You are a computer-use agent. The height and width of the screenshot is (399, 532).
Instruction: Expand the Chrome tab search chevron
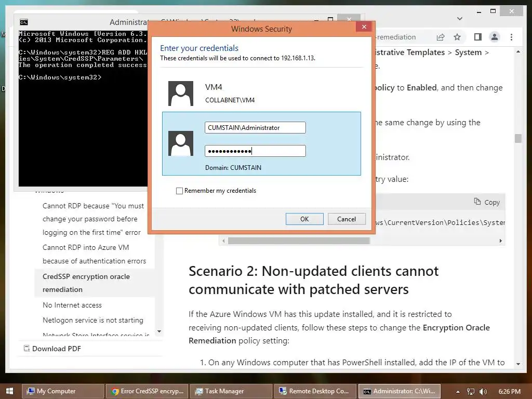tap(460, 19)
